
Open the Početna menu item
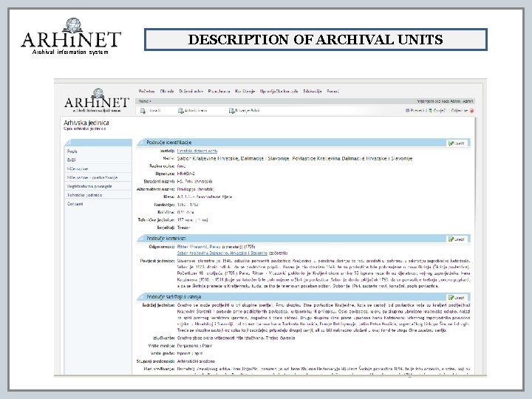tap(146, 92)
